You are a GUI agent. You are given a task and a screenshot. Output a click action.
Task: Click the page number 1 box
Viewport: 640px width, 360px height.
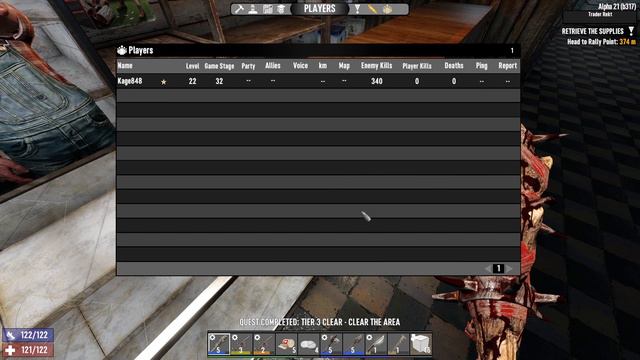[498, 268]
